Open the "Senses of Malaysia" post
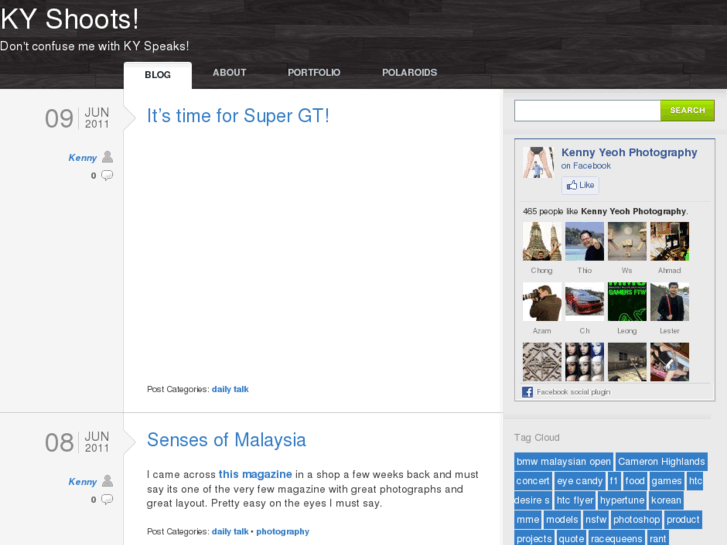The height and width of the screenshot is (545, 727). (226, 440)
